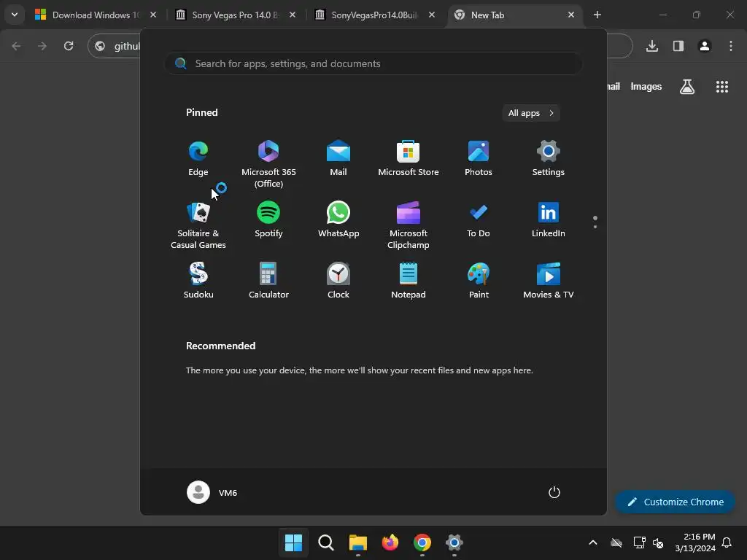Open the network tray icon
This screenshot has width=747, height=560.
tap(639, 542)
